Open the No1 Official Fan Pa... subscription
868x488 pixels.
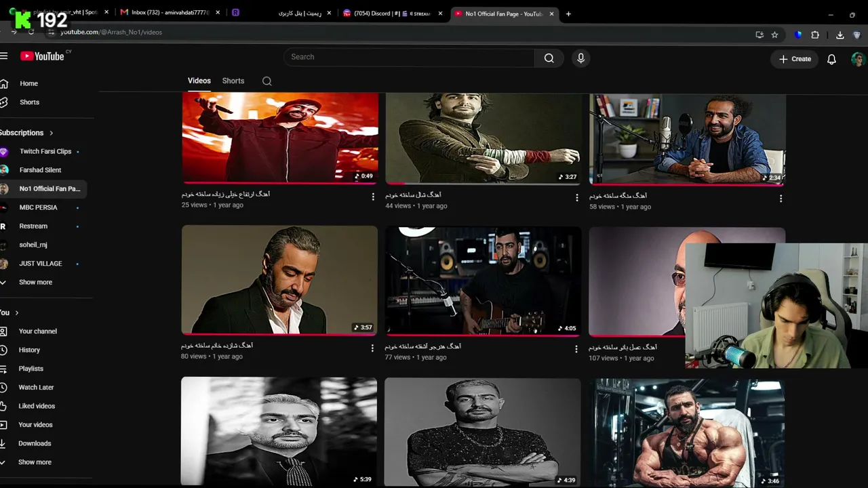43,189
